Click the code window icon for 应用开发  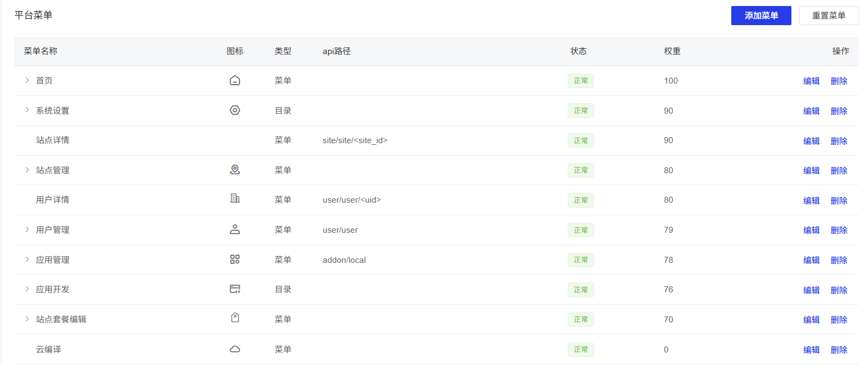coord(235,289)
